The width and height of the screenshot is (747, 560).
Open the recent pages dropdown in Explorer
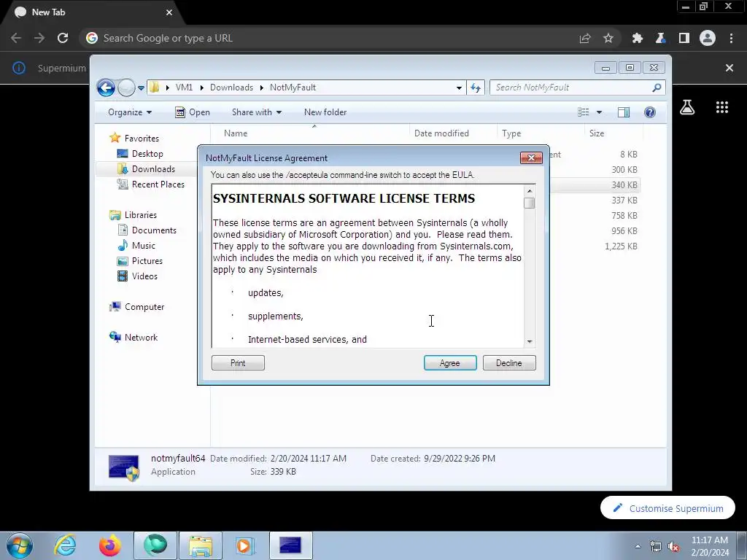pos(141,88)
